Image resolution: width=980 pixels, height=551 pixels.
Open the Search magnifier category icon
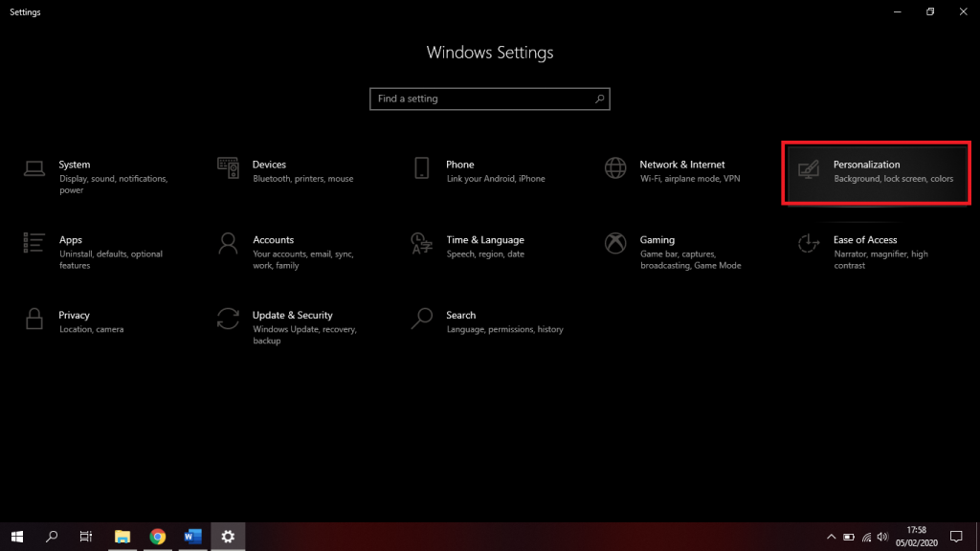click(x=422, y=319)
